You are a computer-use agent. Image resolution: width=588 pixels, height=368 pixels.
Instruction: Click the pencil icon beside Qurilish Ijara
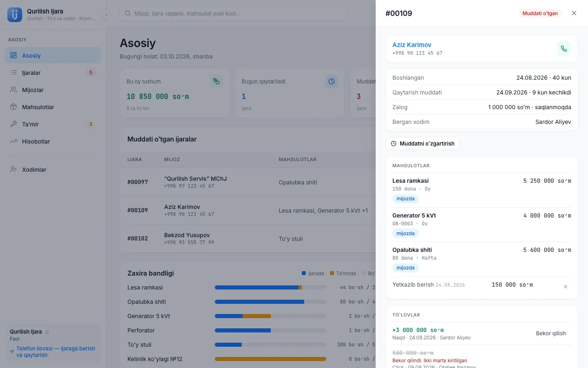(47, 332)
